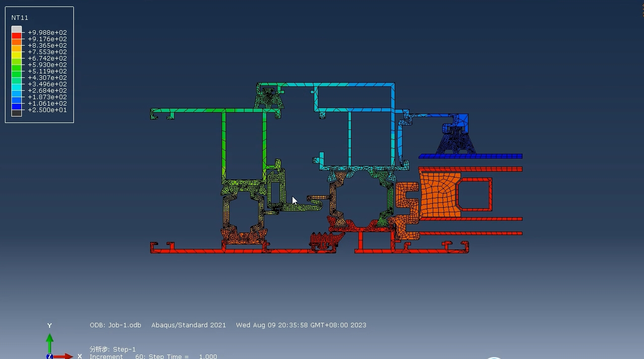Click the legend value +1.873e+02
This screenshot has width=644, height=359.
(47, 97)
